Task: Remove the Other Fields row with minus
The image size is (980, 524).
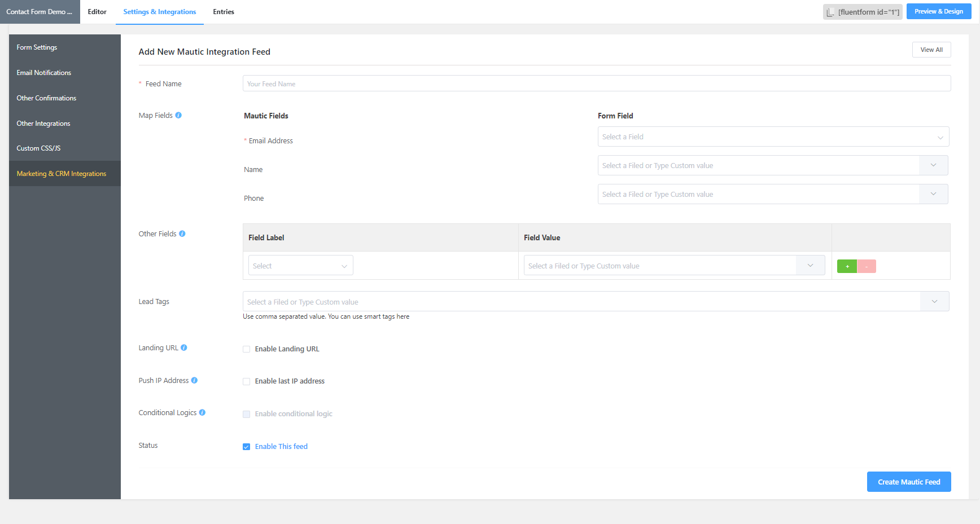Action: (867, 266)
